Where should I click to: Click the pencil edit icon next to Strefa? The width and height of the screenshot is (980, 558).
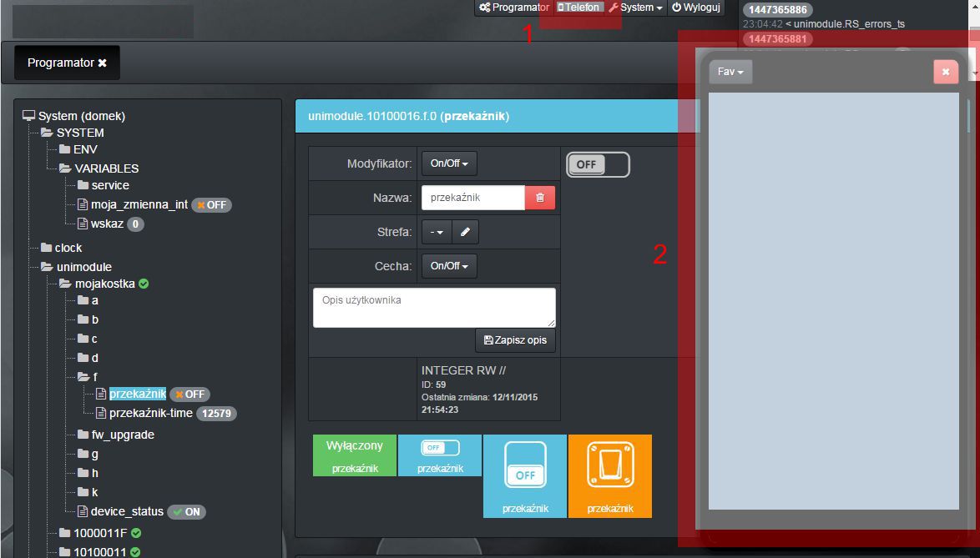[x=465, y=232]
